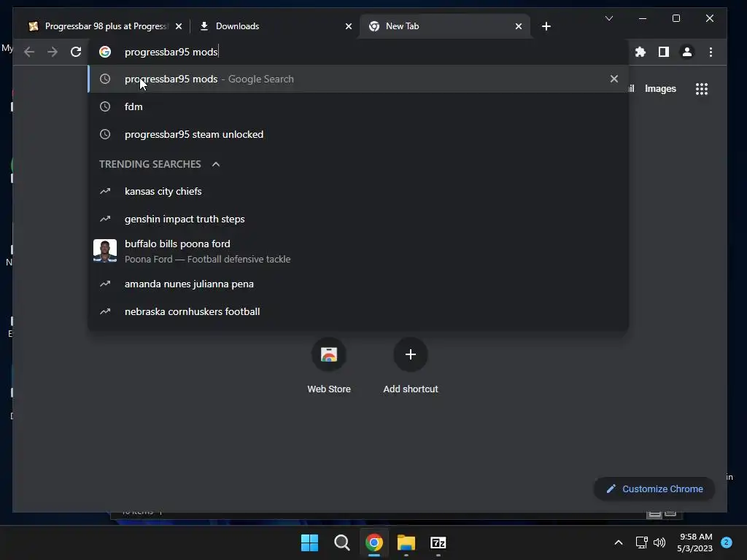
Task: Open the Chrome profile icon
Action: 687,52
